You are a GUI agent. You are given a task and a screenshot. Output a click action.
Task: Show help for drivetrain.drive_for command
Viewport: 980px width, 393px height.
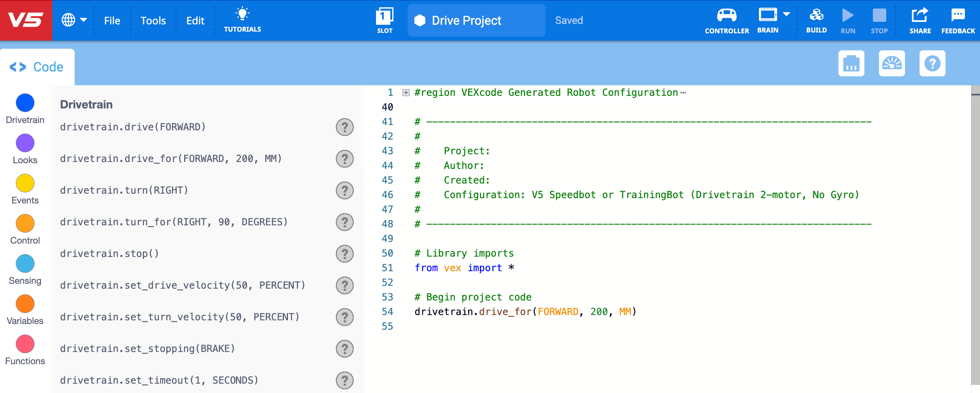[344, 159]
